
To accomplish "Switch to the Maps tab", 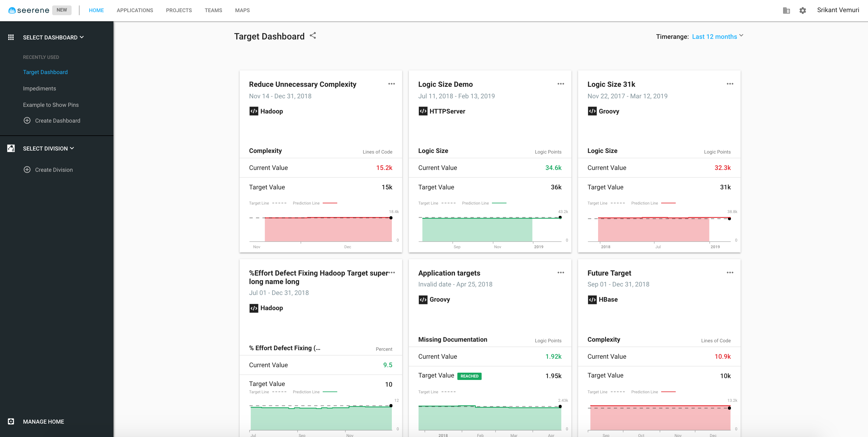I will coord(242,10).
